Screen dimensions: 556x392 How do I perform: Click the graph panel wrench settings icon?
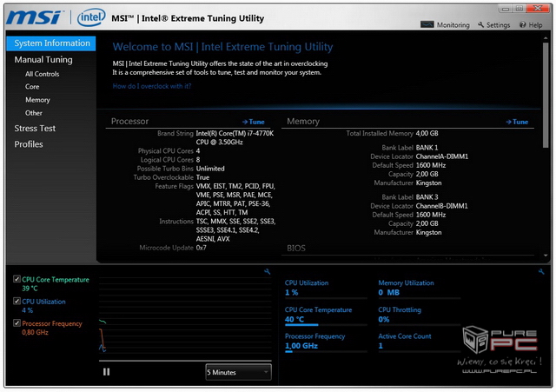click(267, 272)
